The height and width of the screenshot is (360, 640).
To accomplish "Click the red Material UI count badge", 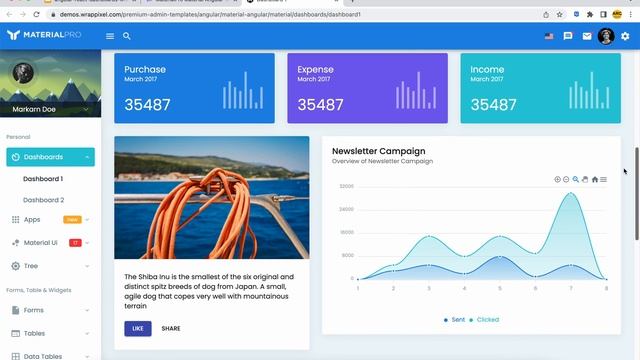I will tap(75, 243).
